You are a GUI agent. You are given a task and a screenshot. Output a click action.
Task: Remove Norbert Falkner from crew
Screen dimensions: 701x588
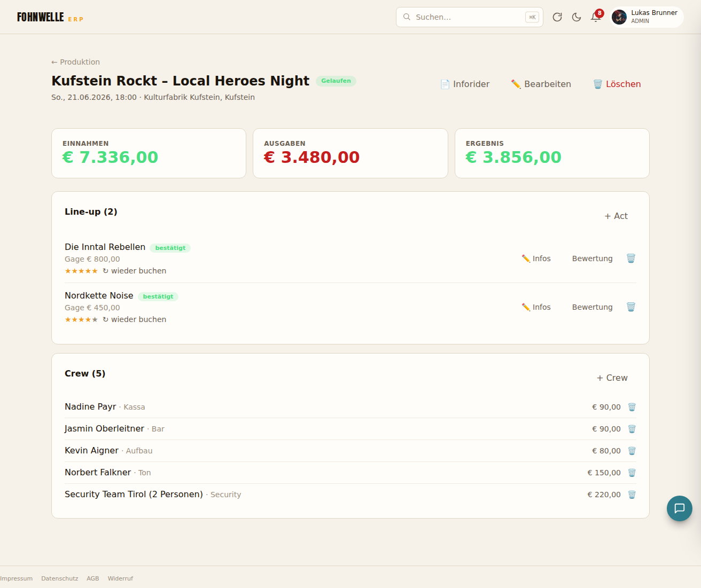click(x=632, y=473)
